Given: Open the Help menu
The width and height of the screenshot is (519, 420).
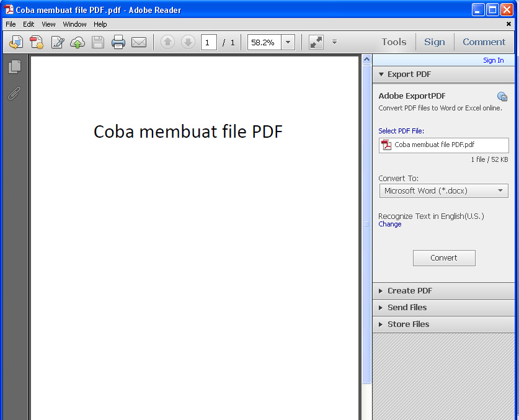Looking at the screenshot, I should 100,24.
